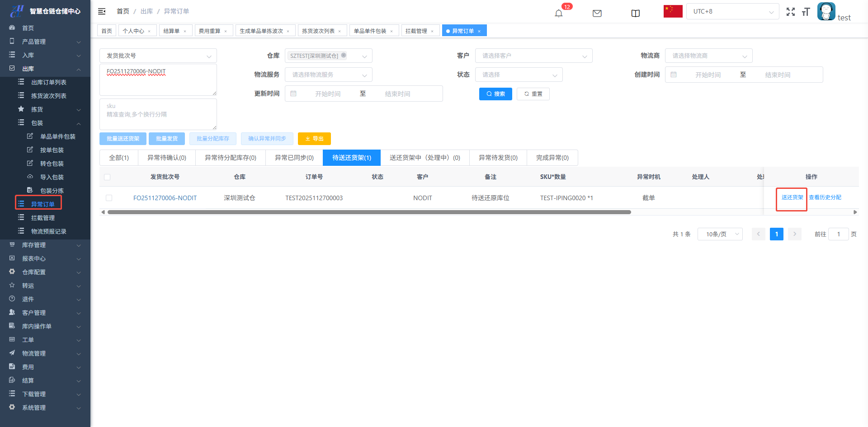
Task: Click the horizontal table scrollbar
Action: pos(369,212)
